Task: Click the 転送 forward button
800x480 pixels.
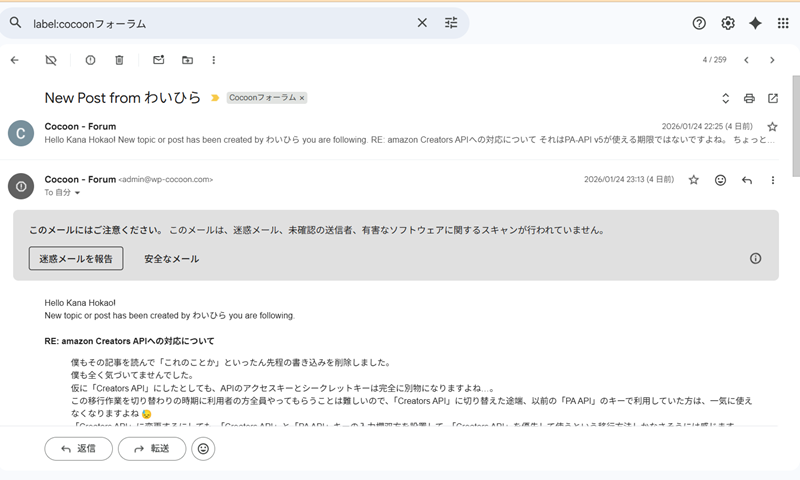Action: pos(152,449)
